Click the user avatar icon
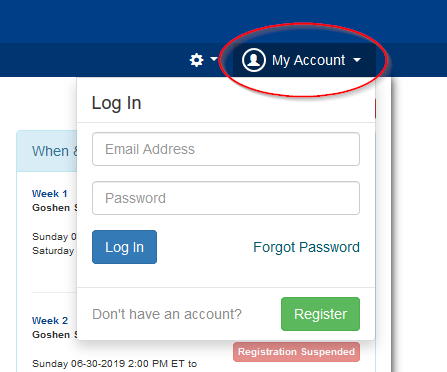 click(x=254, y=60)
